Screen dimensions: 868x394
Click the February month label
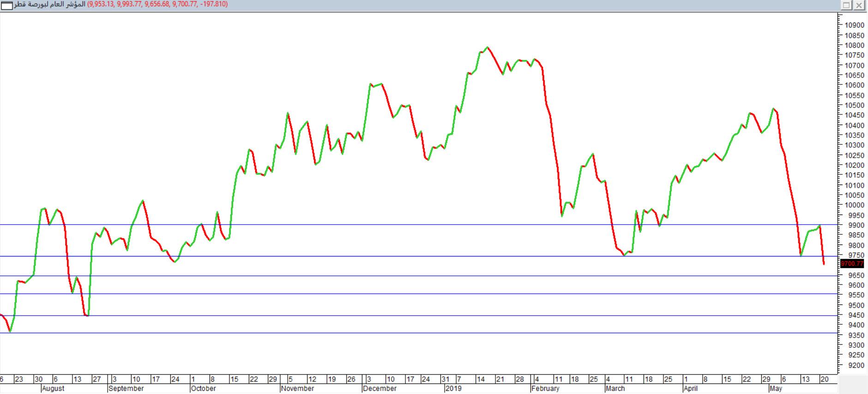(x=545, y=388)
